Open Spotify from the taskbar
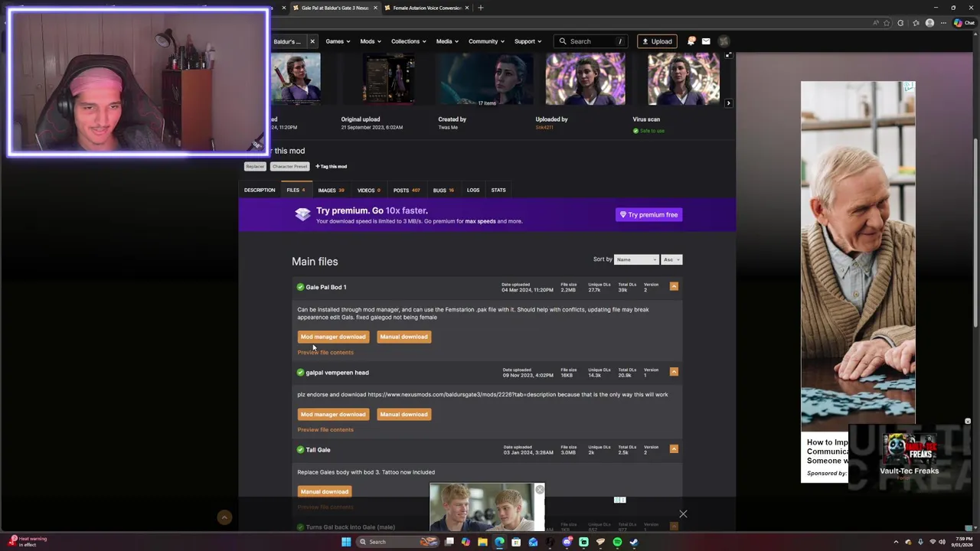 (617, 542)
